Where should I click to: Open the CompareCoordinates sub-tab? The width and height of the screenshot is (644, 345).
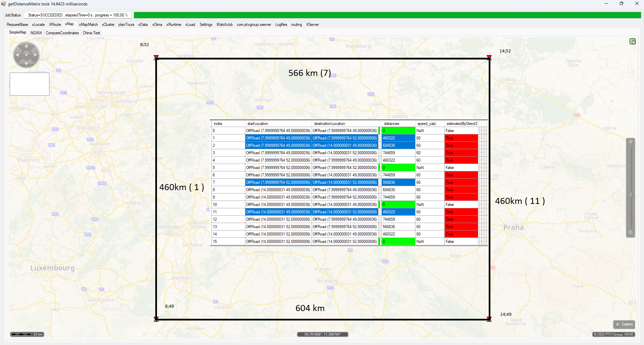[x=62, y=33]
